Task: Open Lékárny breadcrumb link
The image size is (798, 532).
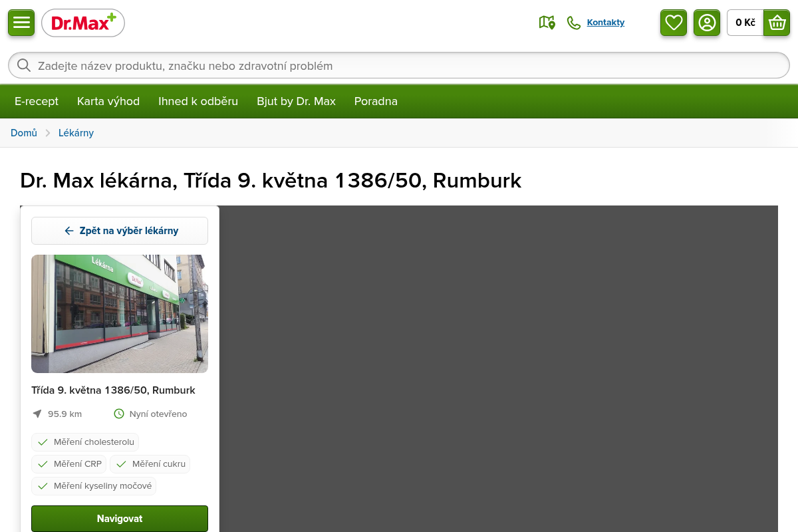Action: click(76, 133)
